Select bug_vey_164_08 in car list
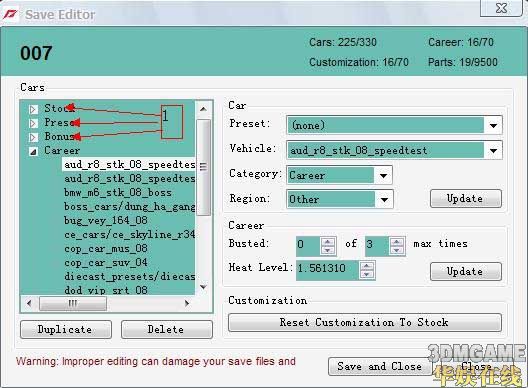 (x=106, y=221)
